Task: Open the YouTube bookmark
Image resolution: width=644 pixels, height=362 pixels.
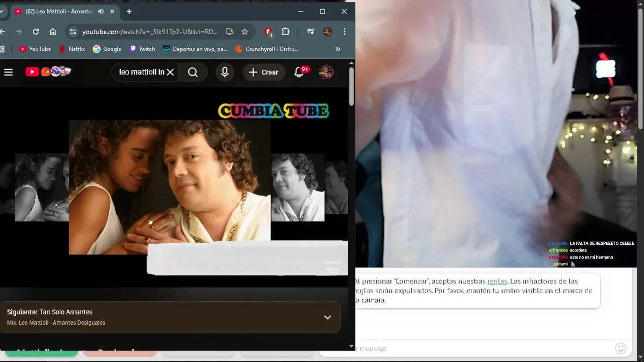Action: [x=35, y=49]
